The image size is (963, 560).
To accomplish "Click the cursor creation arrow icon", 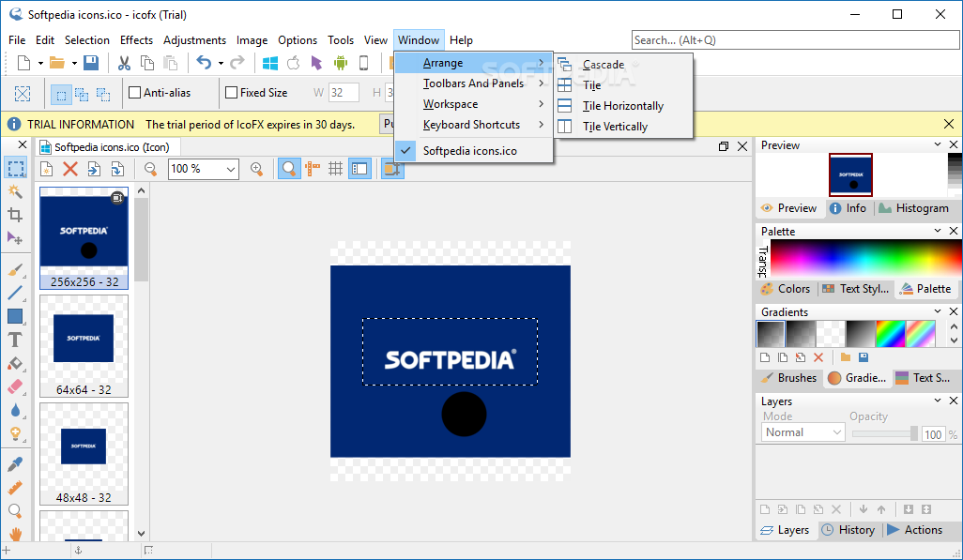I will [317, 63].
